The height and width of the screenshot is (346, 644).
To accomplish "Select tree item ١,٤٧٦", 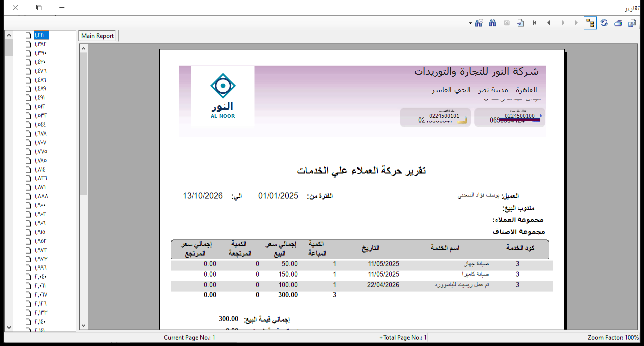I will pos(40,71).
